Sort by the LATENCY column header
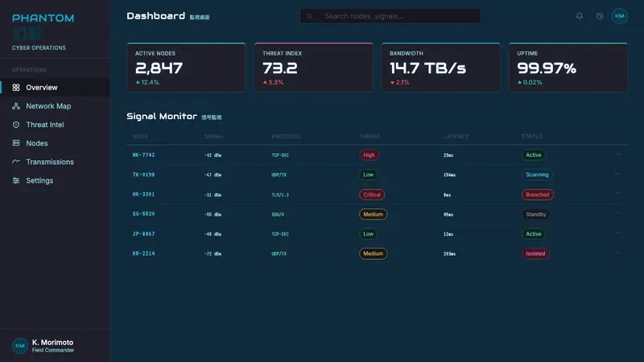The width and height of the screenshot is (644, 362). pos(456,136)
